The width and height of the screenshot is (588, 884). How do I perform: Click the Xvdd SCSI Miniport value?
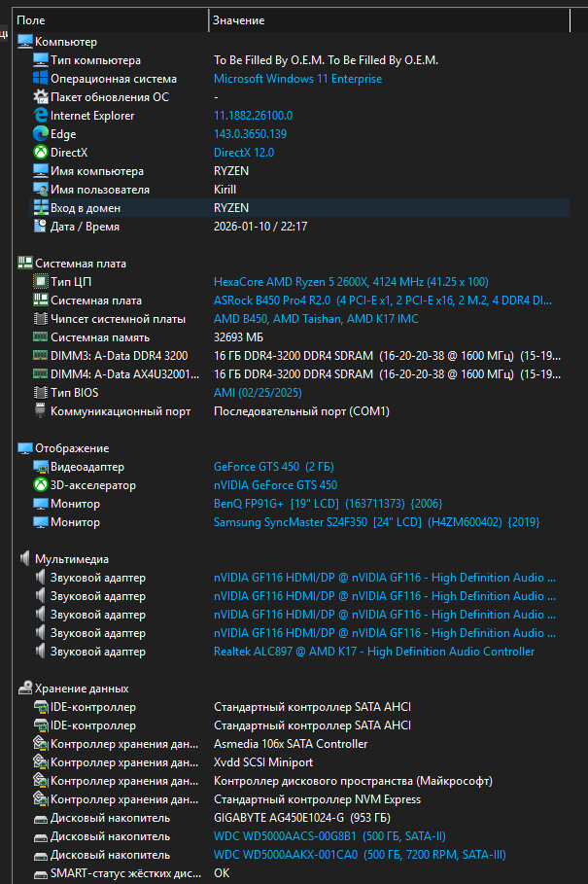point(263,762)
